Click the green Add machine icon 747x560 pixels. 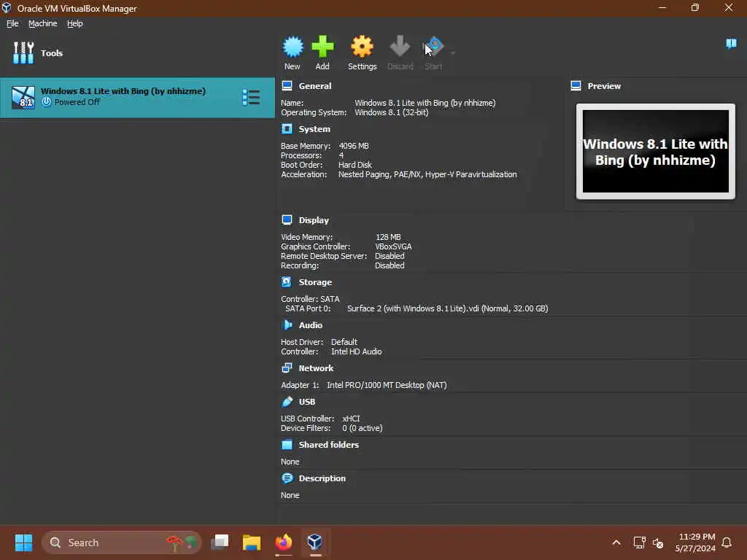tap(322, 47)
